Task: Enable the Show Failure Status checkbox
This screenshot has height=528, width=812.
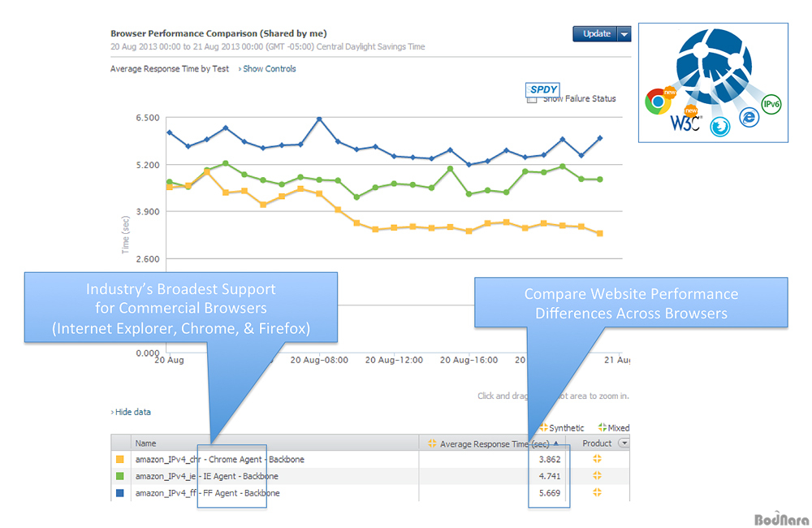Action: (532, 100)
